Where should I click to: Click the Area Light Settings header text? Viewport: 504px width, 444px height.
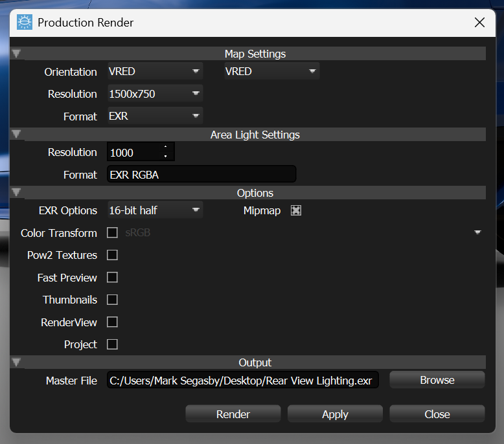tap(255, 135)
